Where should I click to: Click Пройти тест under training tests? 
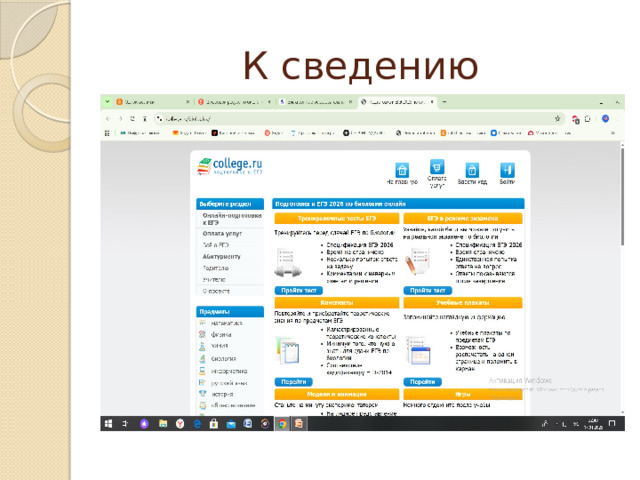(x=299, y=290)
